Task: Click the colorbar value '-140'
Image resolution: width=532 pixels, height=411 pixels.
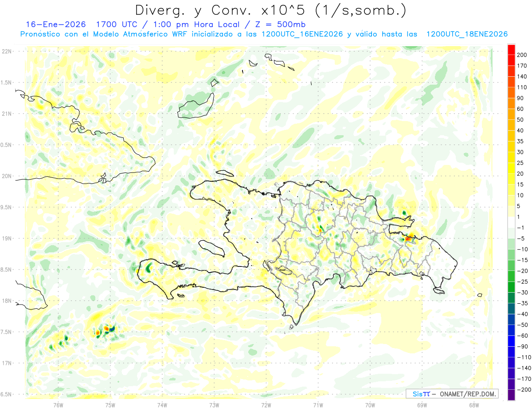Action: 524,368
